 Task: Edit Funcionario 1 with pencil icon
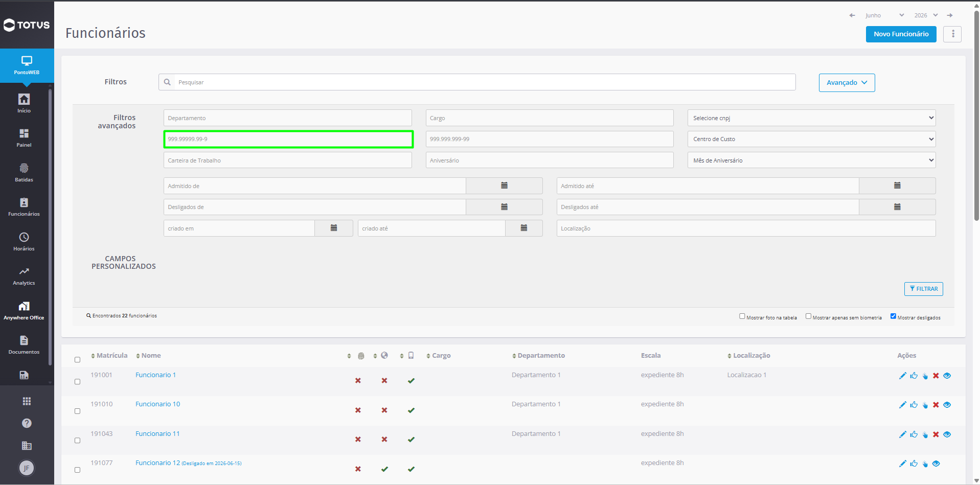click(x=902, y=376)
